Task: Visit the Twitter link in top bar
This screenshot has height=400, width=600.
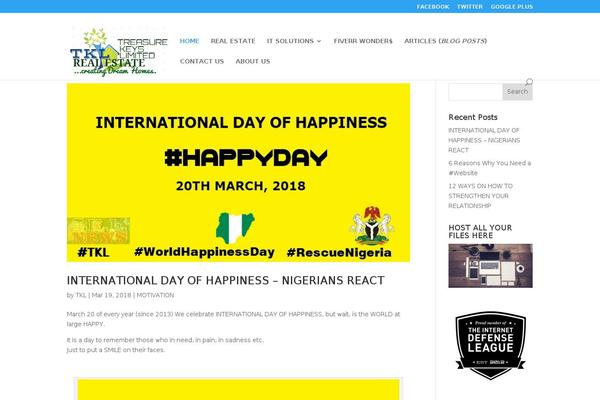Action: coord(470,7)
